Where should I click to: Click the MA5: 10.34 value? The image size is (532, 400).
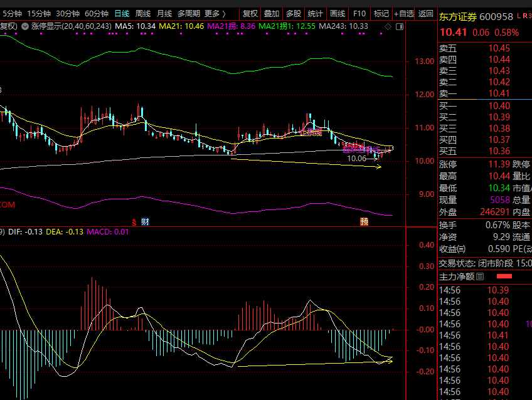(135, 26)
